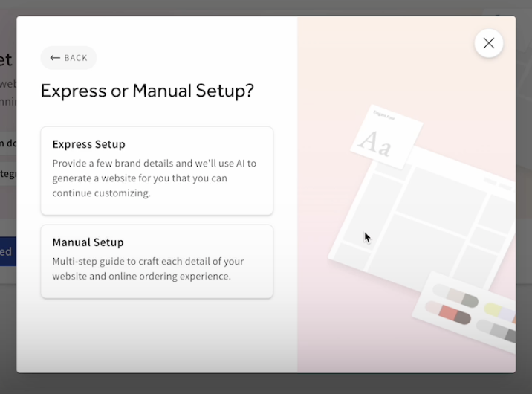The width and height of the screenshot is (532, 394).
Task: Click the Back button
Action: click(x=68, y=58)
